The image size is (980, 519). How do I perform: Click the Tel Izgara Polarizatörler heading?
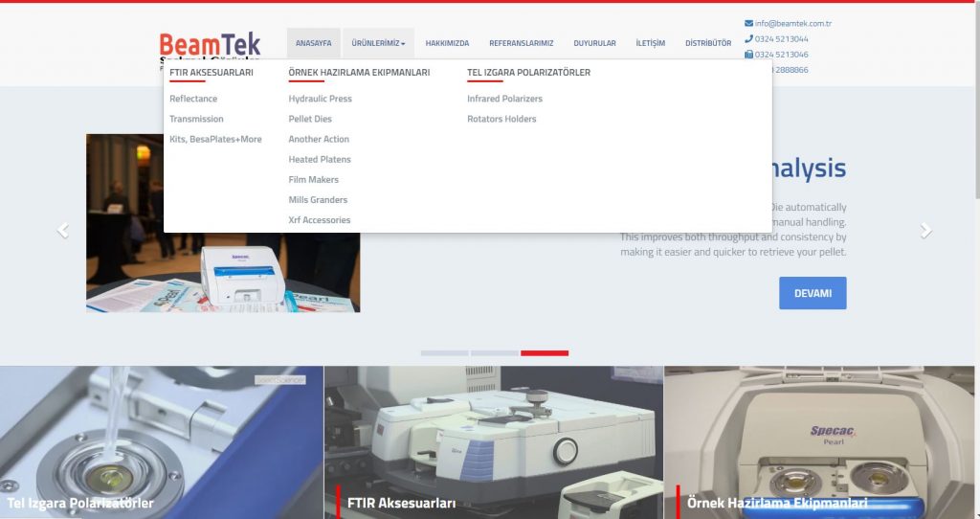coord(528,73)
